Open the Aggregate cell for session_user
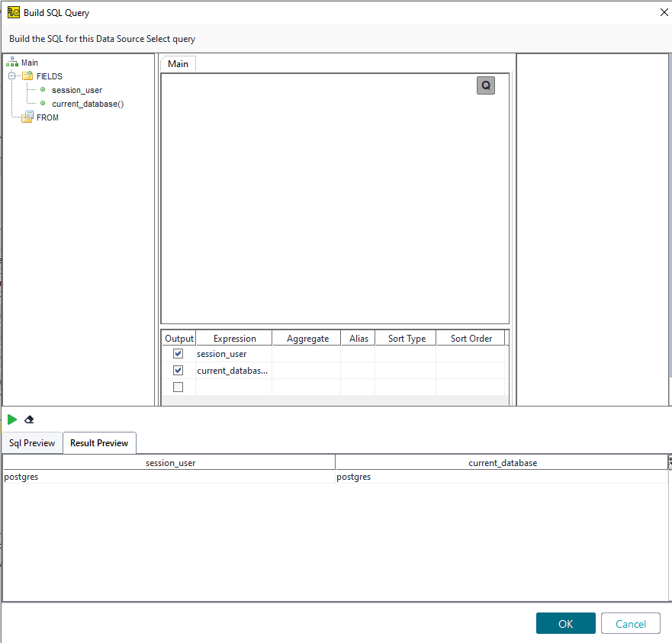672x643 pixels. [307, 354]
